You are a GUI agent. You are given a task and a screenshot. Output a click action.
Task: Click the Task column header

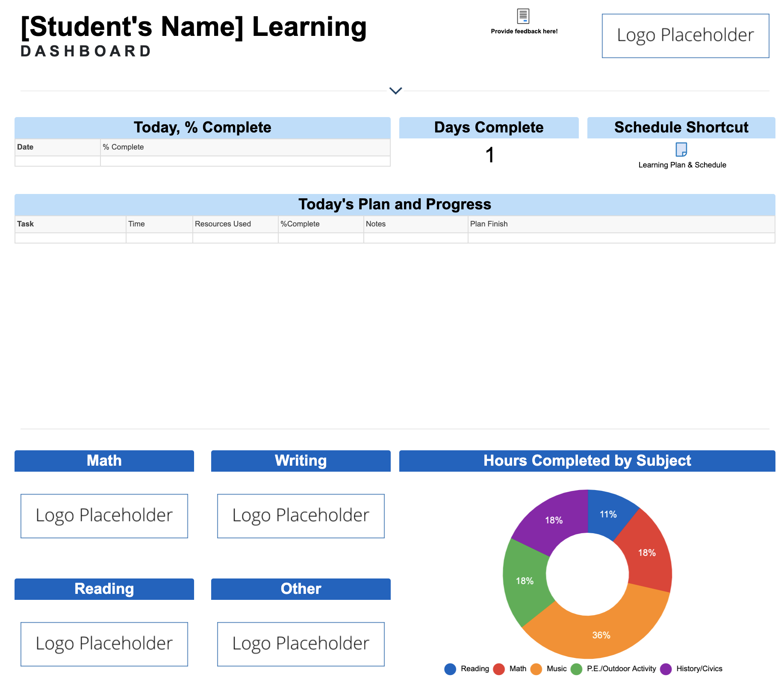tap(70, 224)
